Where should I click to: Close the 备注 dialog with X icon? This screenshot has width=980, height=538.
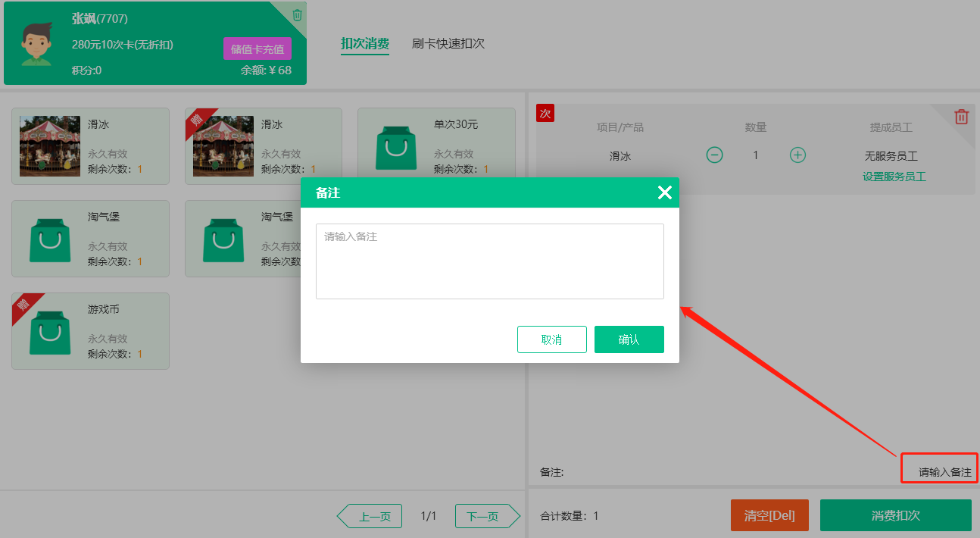pos(664,192)
